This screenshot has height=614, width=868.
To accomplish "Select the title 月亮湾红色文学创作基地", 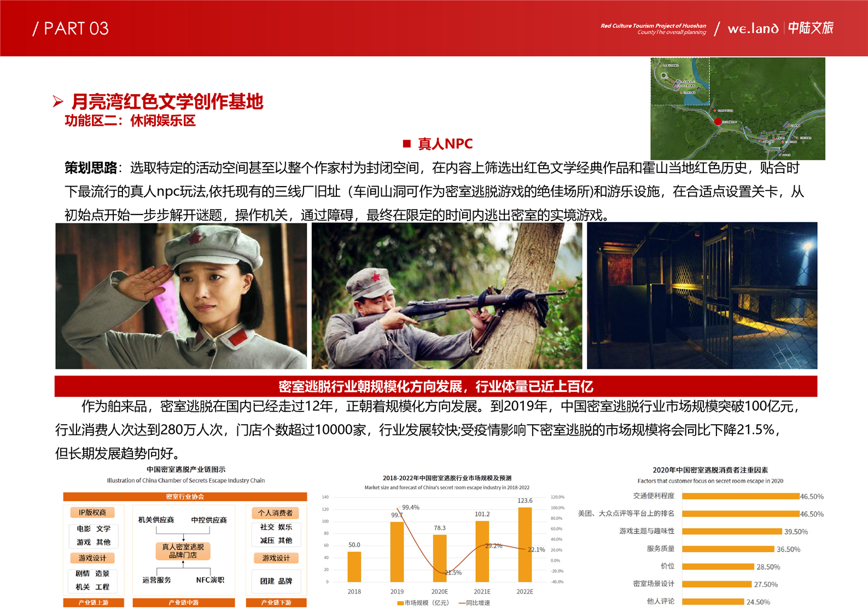I will 167,101.
